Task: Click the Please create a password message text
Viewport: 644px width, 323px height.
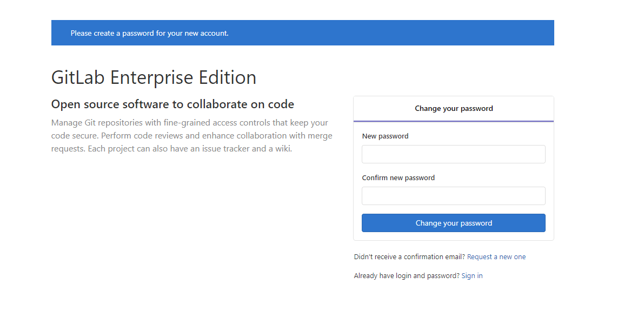Action: (x=149, y=34)
